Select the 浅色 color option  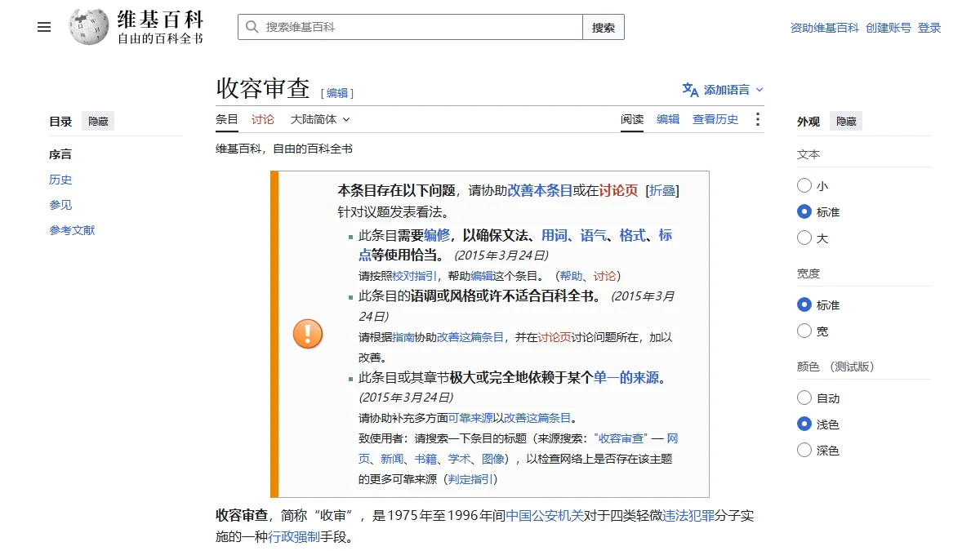pyautogui.click(x=804, y=424)
